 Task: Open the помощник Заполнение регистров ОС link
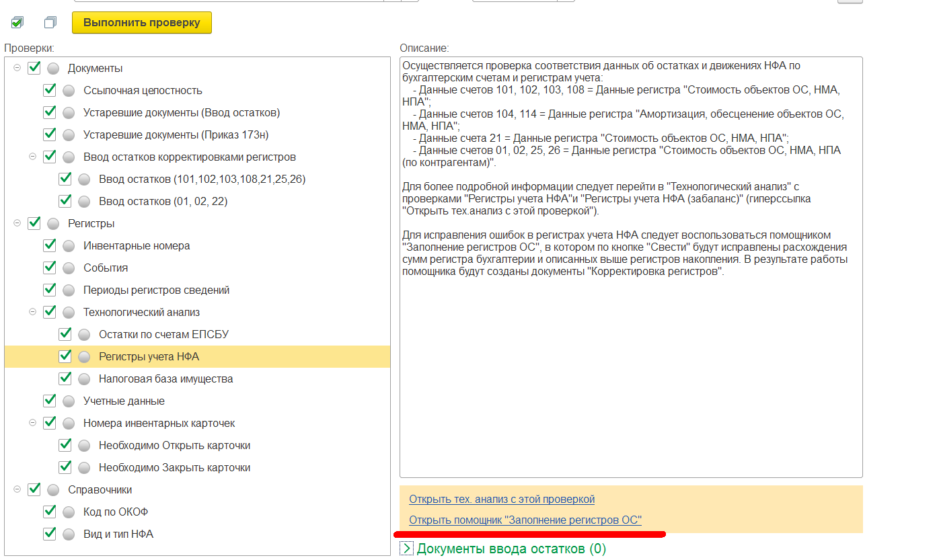525,520
